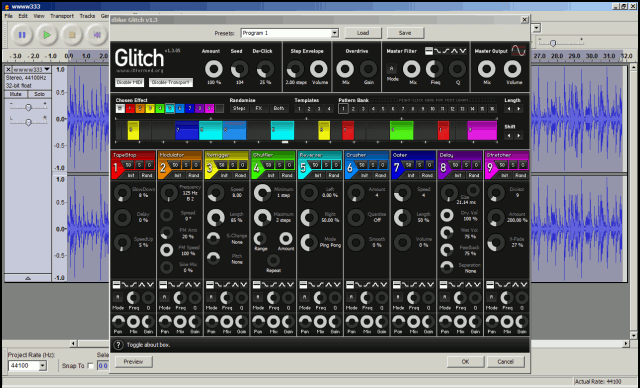640x388 pixels.
Task: Click the wwww333 track pan slider
Action: coord(28,122)
